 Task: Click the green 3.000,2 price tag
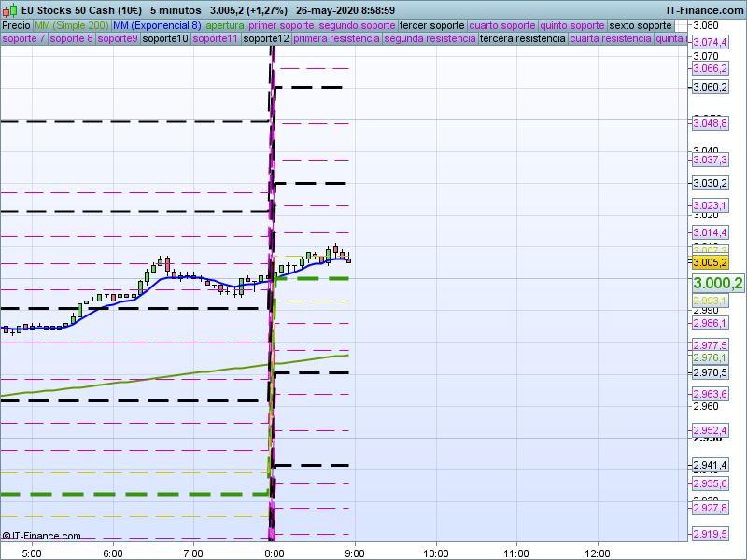coord(717,283)
